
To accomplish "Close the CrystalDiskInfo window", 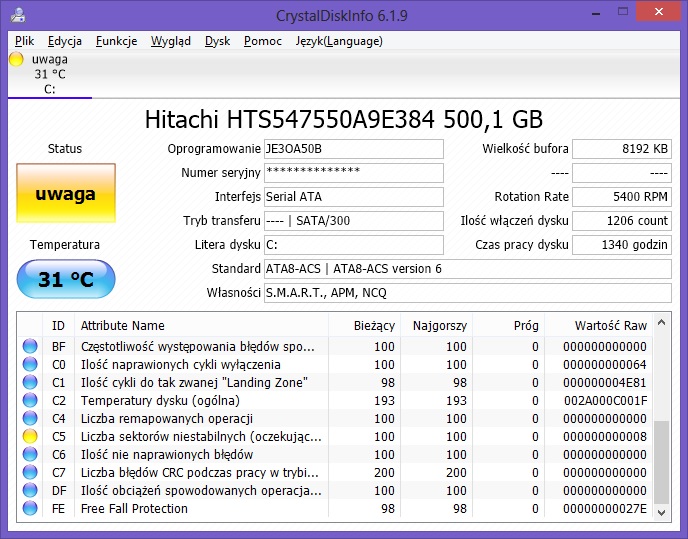I will pyautogui.click(x=658, y=12).
